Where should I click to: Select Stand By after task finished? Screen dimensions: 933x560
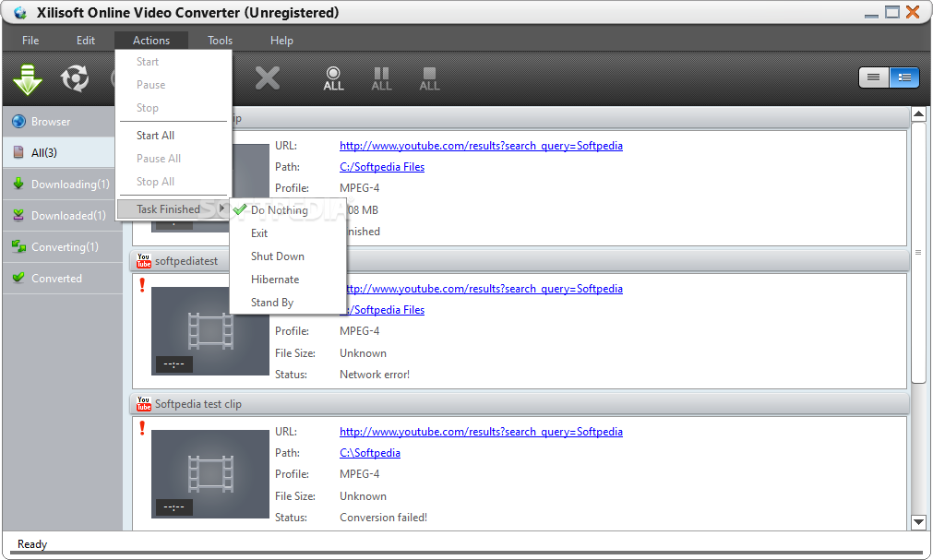click(x=287, y=303)
